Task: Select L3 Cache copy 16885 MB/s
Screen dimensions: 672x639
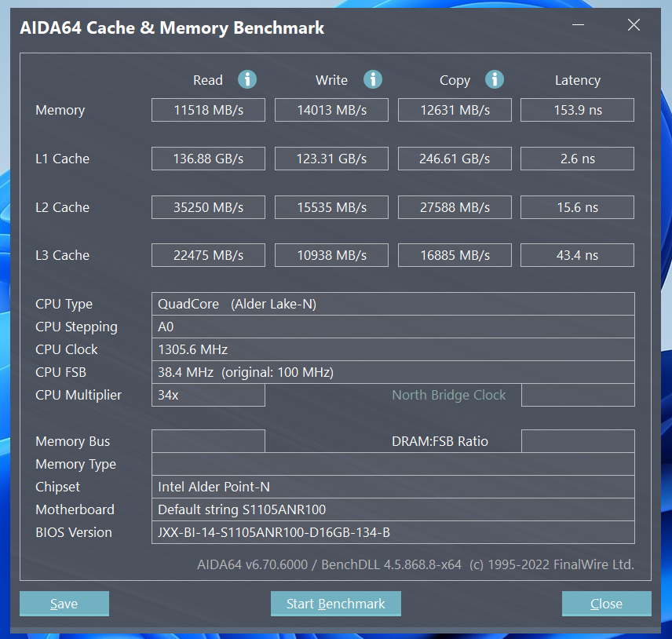Action: pyautogui.click(x=455, y=255)
